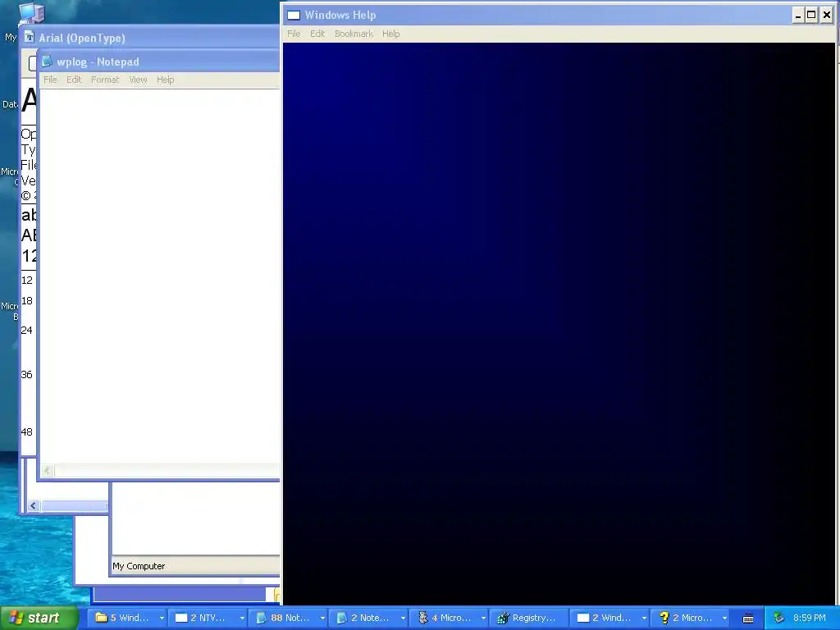
Task: Click the system tray notification icon
Action: pyautogui.click(x=778, y=619)
